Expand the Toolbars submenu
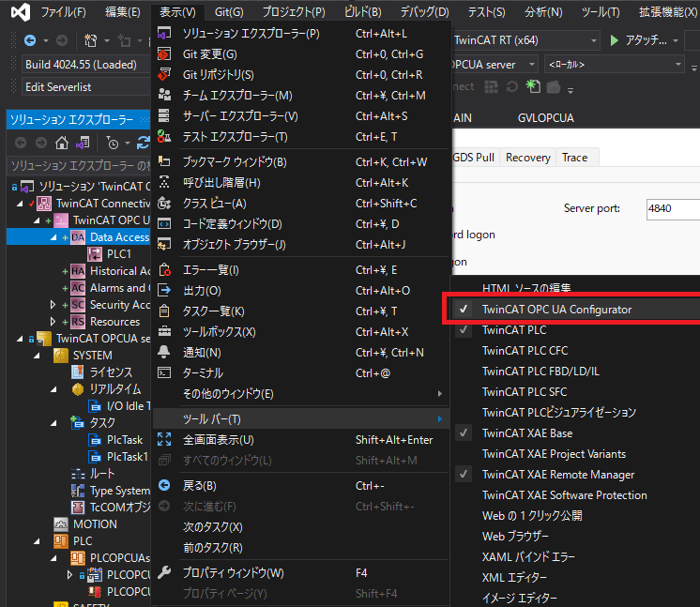 [x=300, y=419]
